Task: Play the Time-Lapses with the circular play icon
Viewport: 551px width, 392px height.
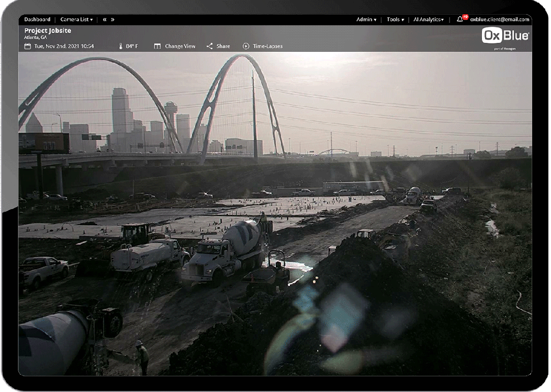Action: (244, 46)
